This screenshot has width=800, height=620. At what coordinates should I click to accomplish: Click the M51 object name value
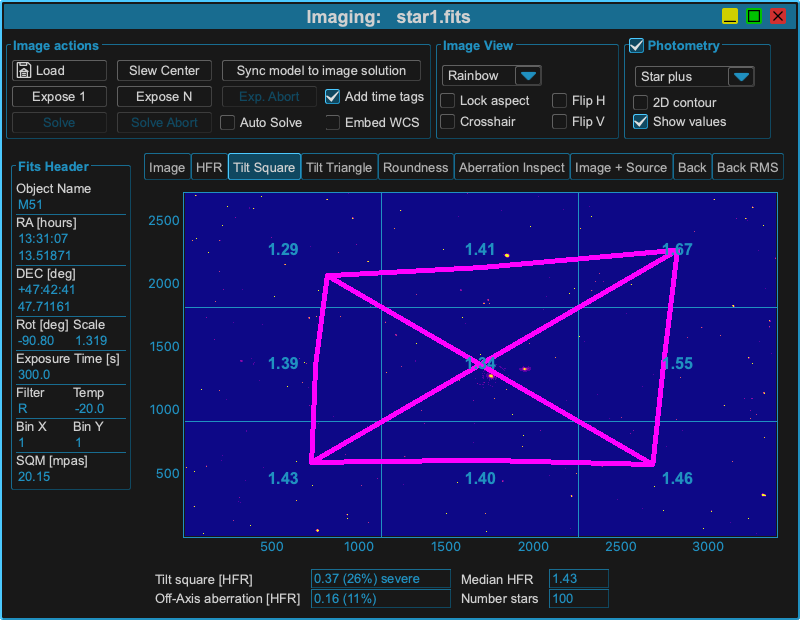tap(30, 205)
